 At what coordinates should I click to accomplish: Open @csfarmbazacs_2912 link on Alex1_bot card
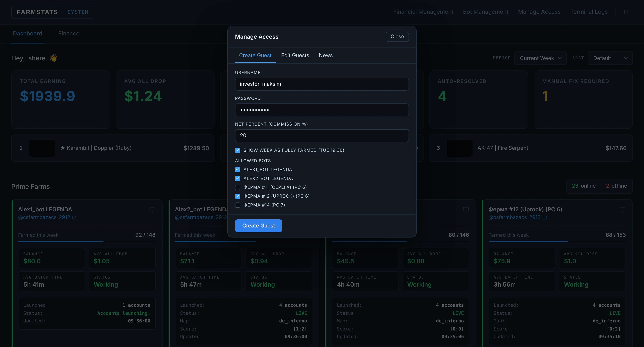point(44,217)
